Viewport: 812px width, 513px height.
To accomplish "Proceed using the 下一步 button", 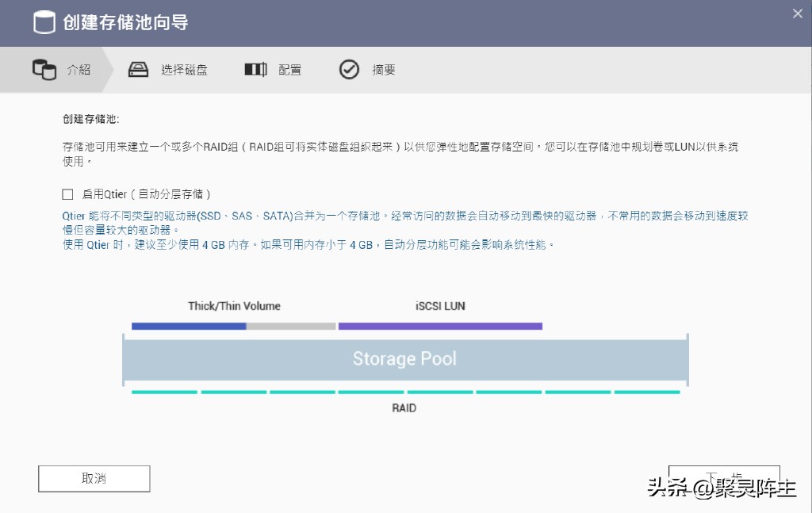I will tap(725, 476).
